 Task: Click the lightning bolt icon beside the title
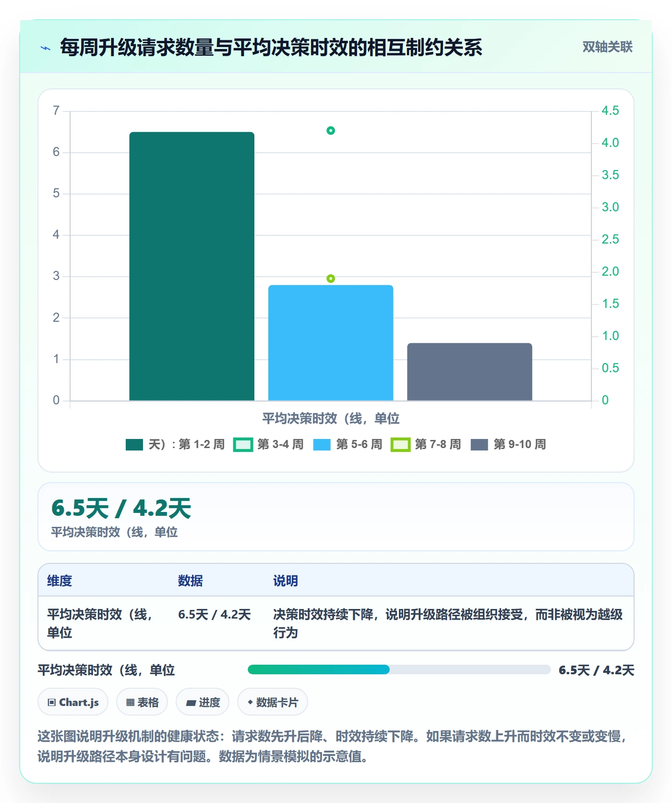tap(46, 48)
